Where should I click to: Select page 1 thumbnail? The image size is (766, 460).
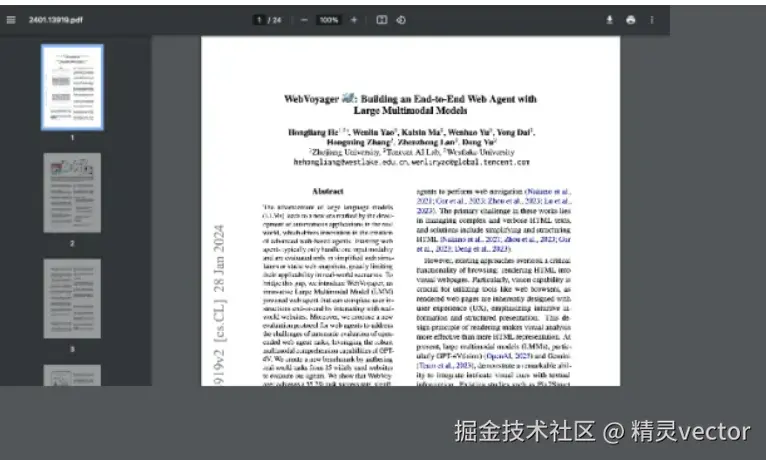pos(72,87)
